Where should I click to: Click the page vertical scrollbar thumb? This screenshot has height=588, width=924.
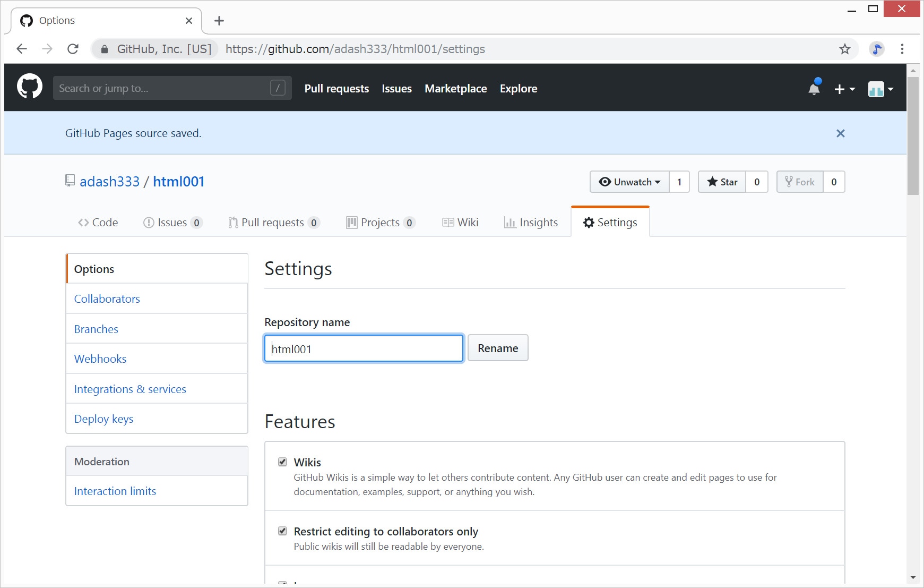913,136
